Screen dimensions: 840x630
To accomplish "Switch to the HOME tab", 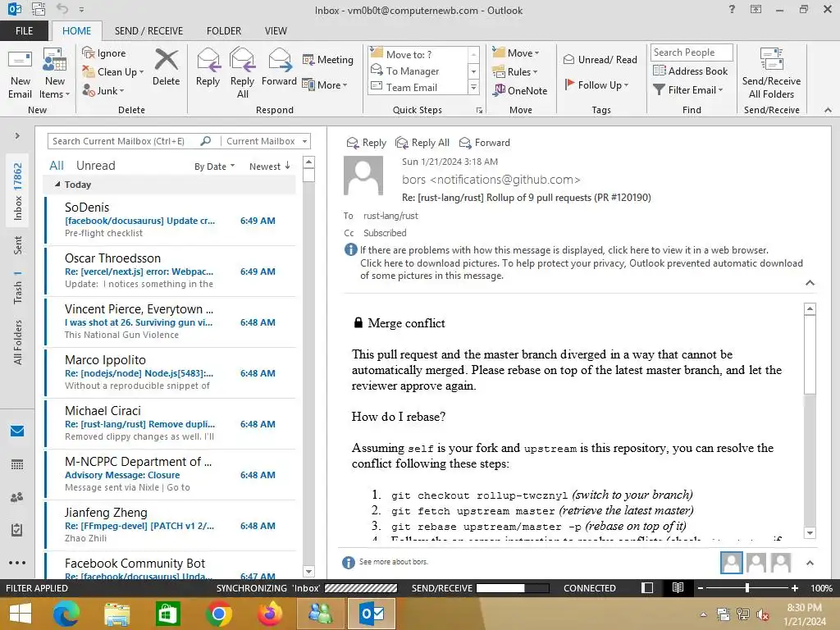I will click(76, 30).
